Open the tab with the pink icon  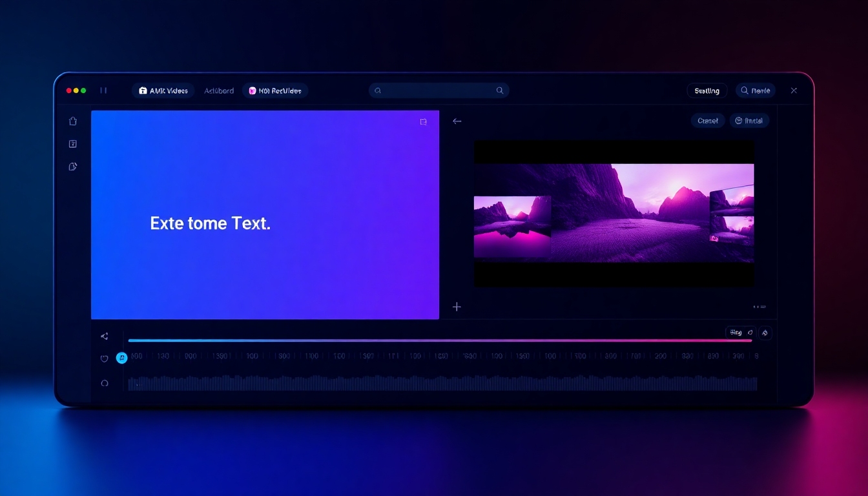(275, 91)
